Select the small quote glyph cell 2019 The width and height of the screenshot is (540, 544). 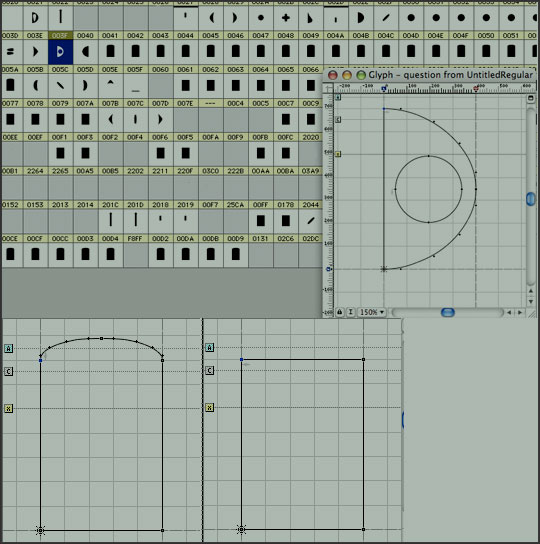tap(185, 221)
